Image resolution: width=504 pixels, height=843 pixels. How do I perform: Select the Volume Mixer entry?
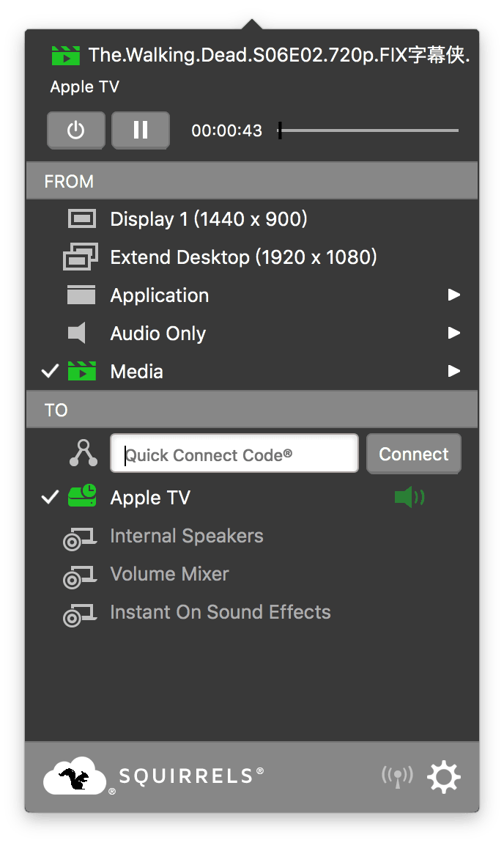[x=169, y=574]
